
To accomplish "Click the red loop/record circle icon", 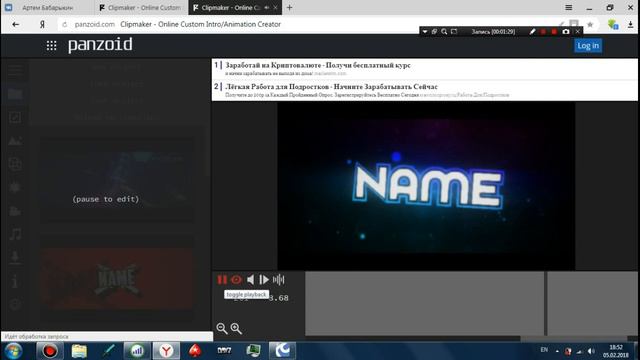I will pos(236,280).
